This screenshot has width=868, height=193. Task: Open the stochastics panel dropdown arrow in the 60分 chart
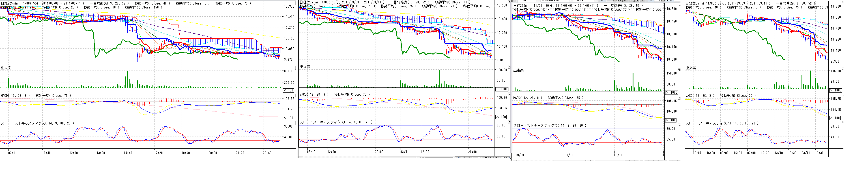coord(843,123)
